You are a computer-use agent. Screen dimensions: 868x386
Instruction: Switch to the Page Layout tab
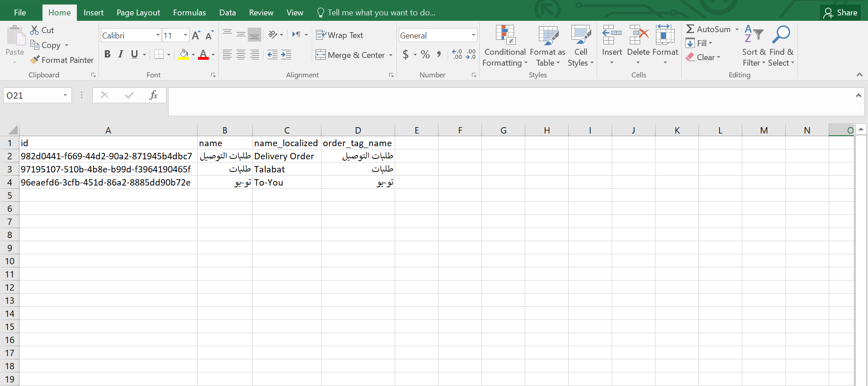[x=138, y=12]
